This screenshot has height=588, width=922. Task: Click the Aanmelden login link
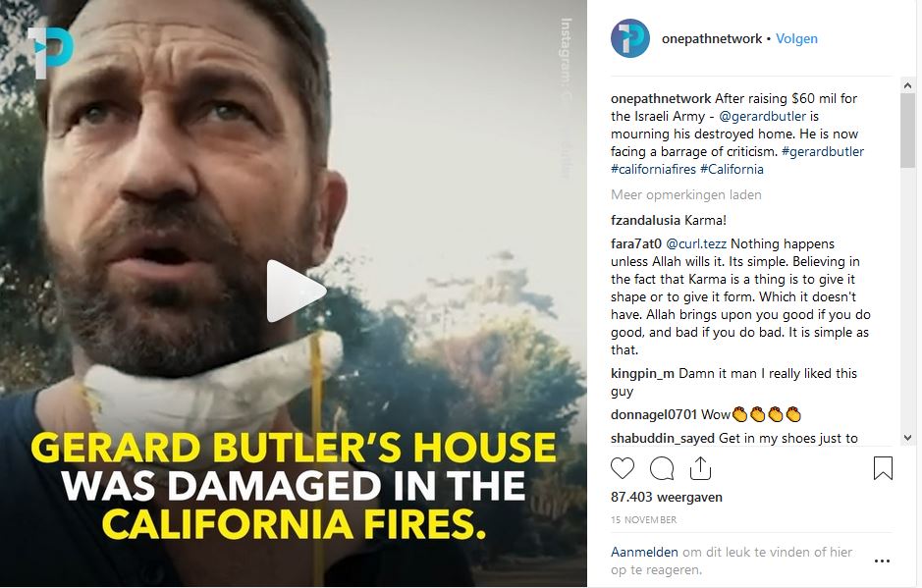tap(644, 552)
